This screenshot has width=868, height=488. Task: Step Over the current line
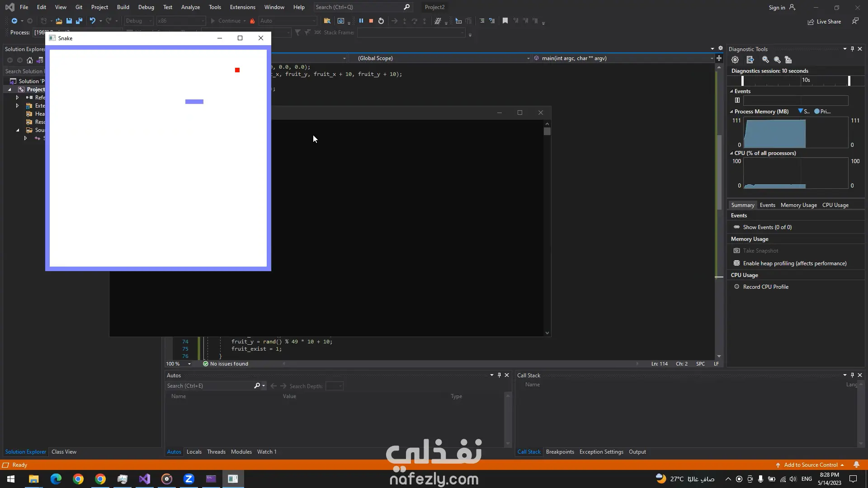[415, 21]
